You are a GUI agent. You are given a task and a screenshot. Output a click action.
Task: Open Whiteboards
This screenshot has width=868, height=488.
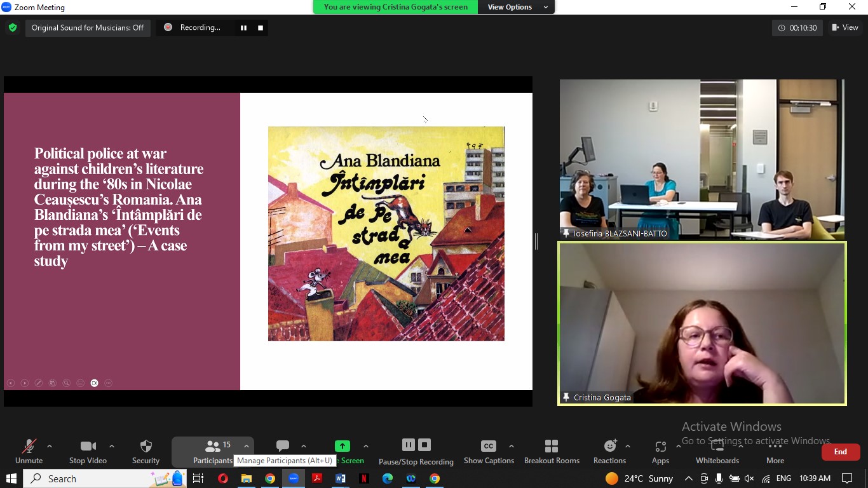[x=717, y=452]
